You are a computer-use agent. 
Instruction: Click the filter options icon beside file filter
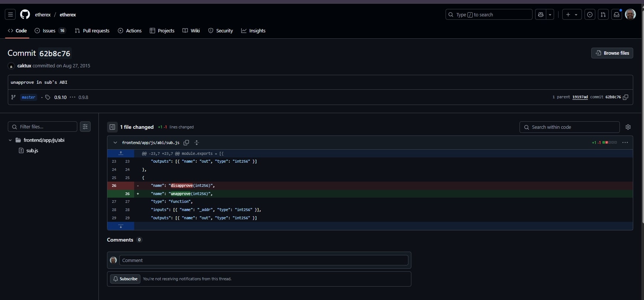[x=85, y=127]
